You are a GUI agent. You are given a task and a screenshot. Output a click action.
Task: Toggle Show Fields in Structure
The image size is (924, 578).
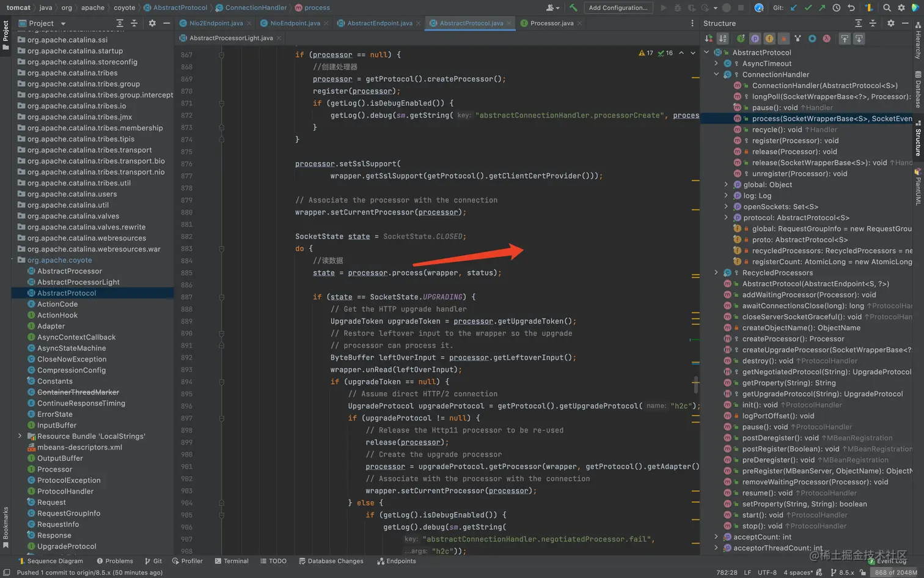[769, 39]
